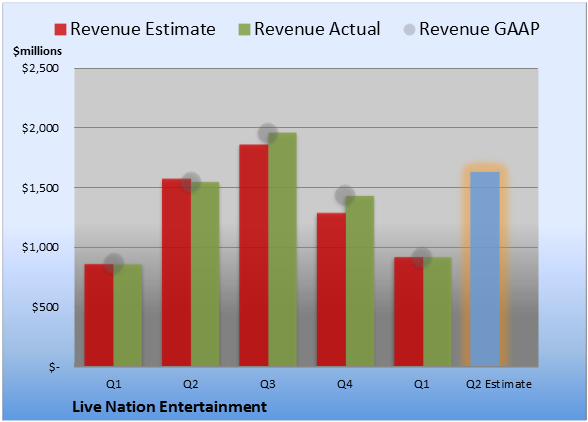Click the 'Q3' x-axis label
This screenshot has width=588, height=422.
tap(268, 384)
